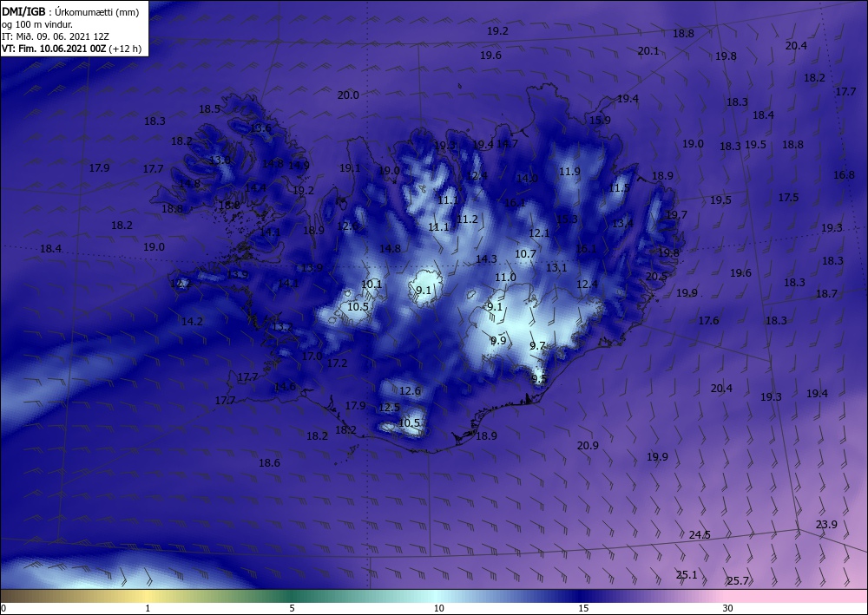The width and height of the screenshot is (868, 615).
Task: Click the map value 9.7
Action: [537, 346]
